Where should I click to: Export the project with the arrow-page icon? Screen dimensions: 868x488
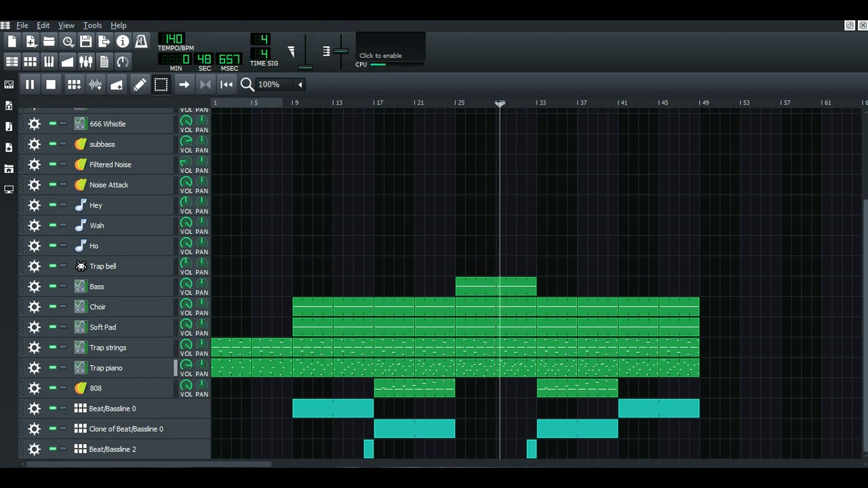tap(104, 41)
